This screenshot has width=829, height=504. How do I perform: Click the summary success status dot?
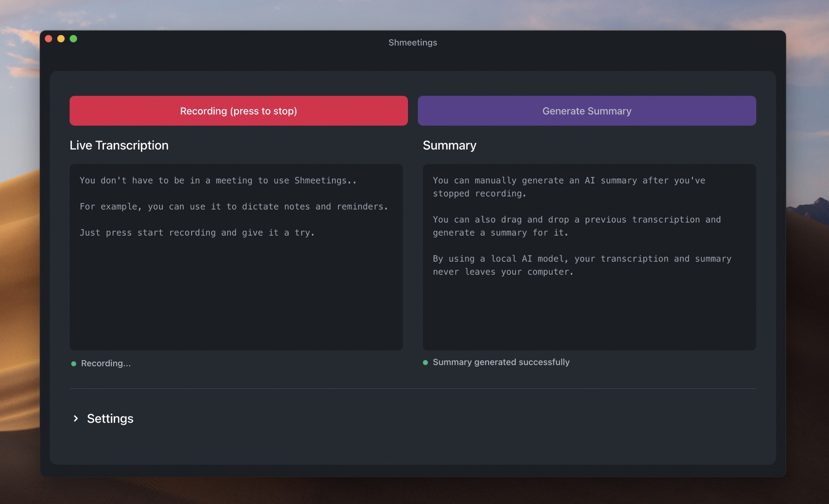click(x=425, y=362)
